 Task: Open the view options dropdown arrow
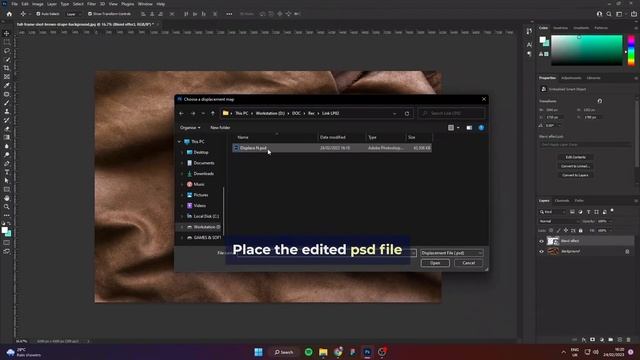458,128
